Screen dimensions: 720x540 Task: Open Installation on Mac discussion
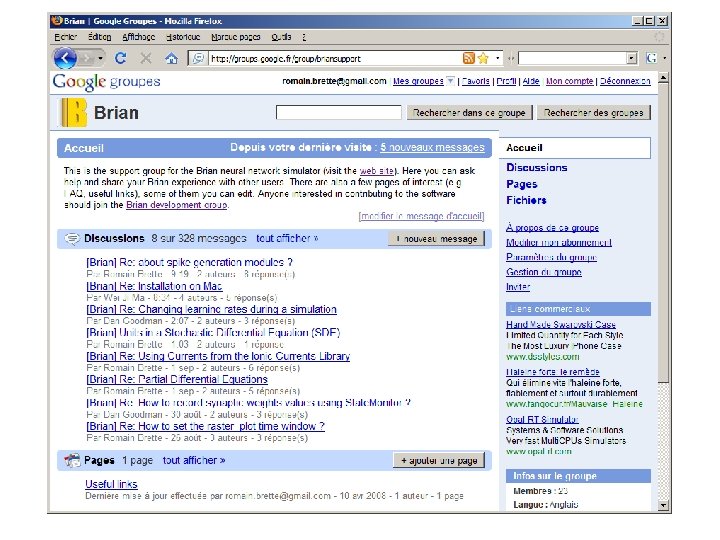pos(154,286)
